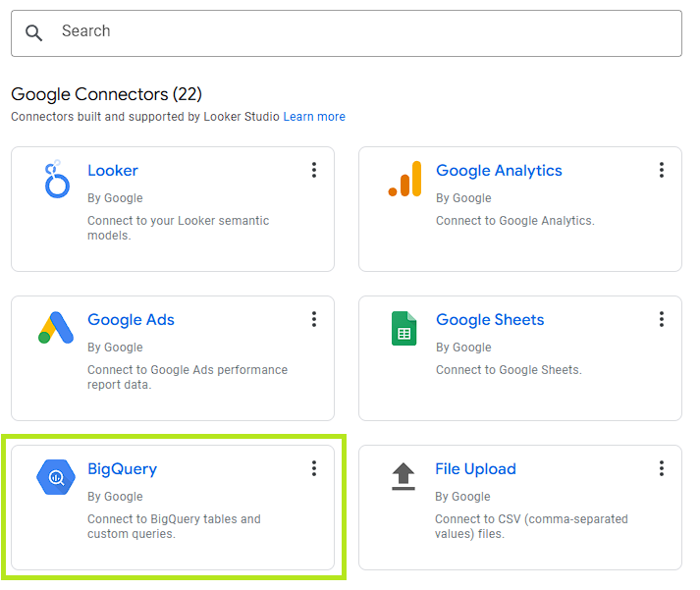The width and height of the screenshot is (700, 590).
Task: Click 'Connect to your Looker semantic models.' text
Action: tap(178, 228)
